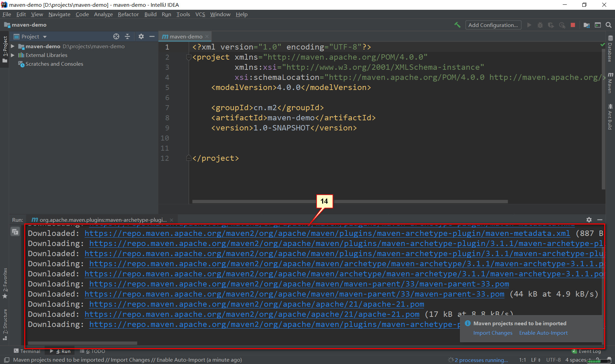Click the editor horizontal scrollbar
The image size is (615, 364).
[x=350, y=202]
